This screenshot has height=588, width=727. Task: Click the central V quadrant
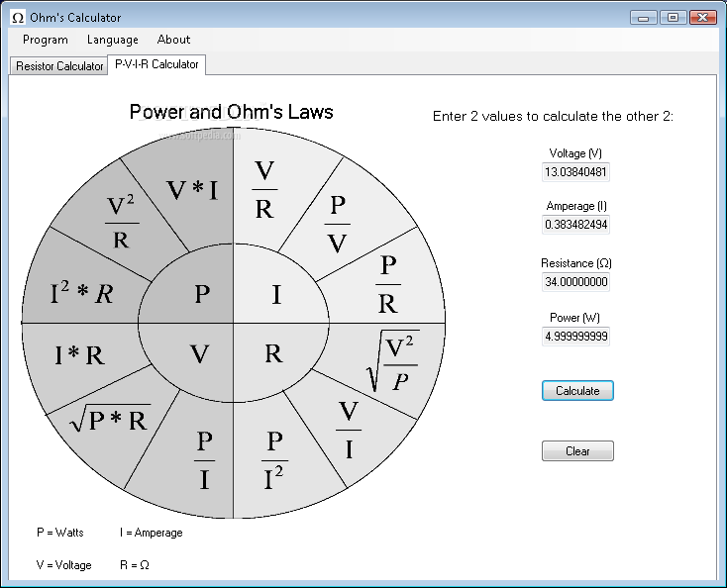click(x=200, y=354)
